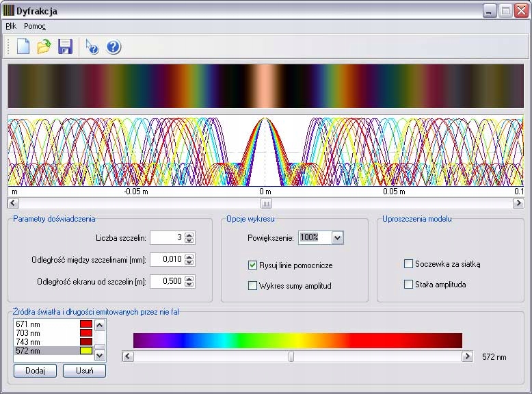This screenshot has width=532, height=394.
Task: Open a file using the folder icon
Action: [44, 47]
